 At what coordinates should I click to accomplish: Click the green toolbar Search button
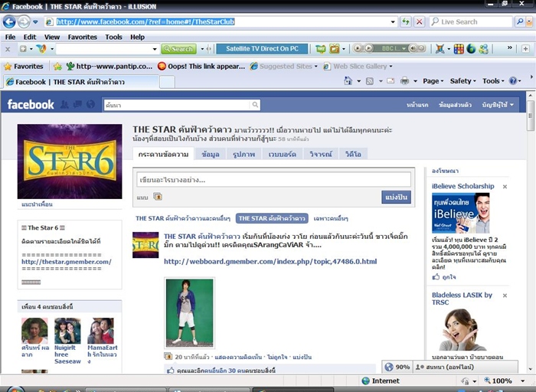[x=178, y=49]
